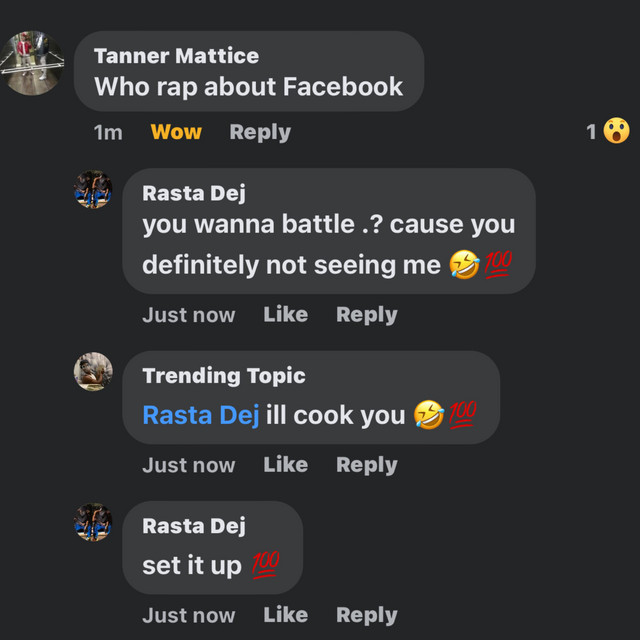
Task: Reply to the 'set it up' comment
Action: pos(366,615)
